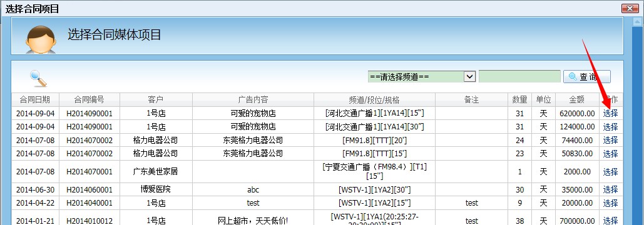Click the keyword input field beside dropdown
The height and width of the screenshot is (225, 644).
tap(519, 77)
